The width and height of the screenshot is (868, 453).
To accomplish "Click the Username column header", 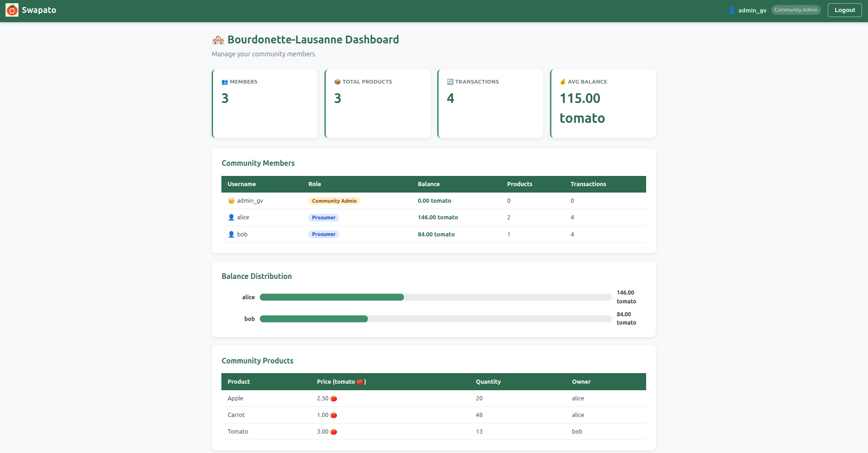I will 242,184.
